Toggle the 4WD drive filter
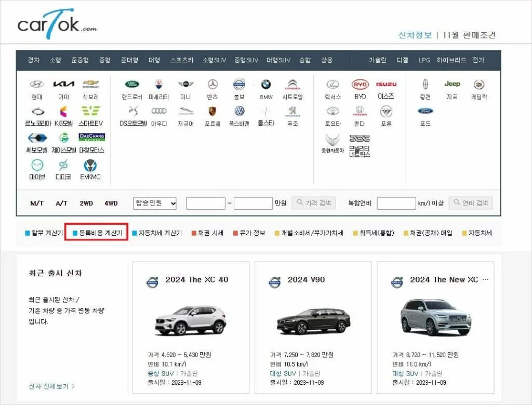 [111, 203]
